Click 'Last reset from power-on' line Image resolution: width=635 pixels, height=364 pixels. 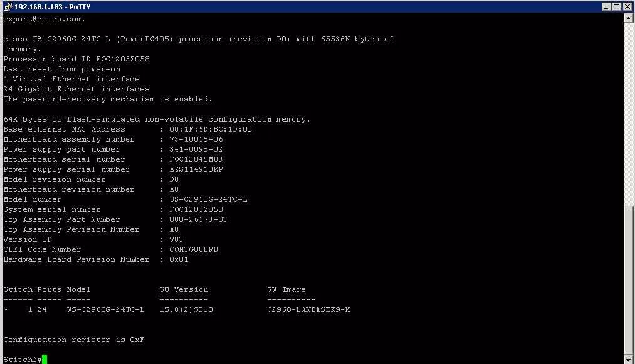click(62, 70)
